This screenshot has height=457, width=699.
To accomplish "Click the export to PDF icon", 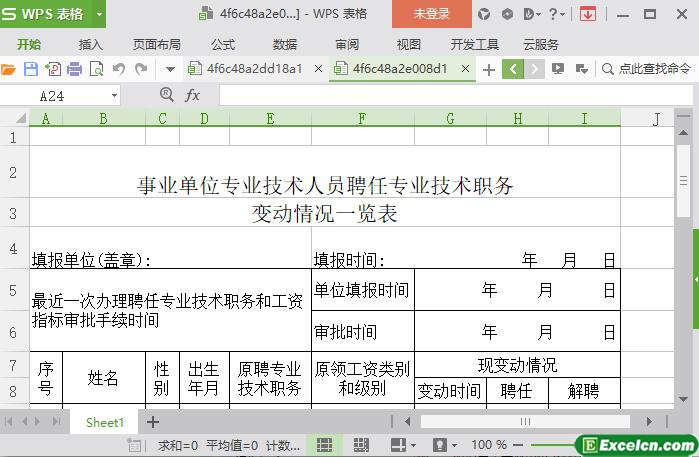I will coord(53,69).
